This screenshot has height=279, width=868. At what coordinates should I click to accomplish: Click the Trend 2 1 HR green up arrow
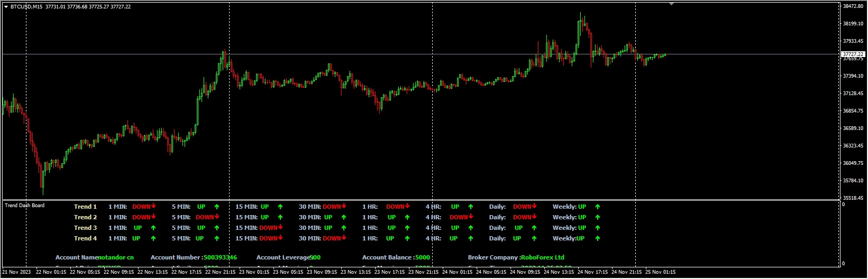[x=407, y=217]
